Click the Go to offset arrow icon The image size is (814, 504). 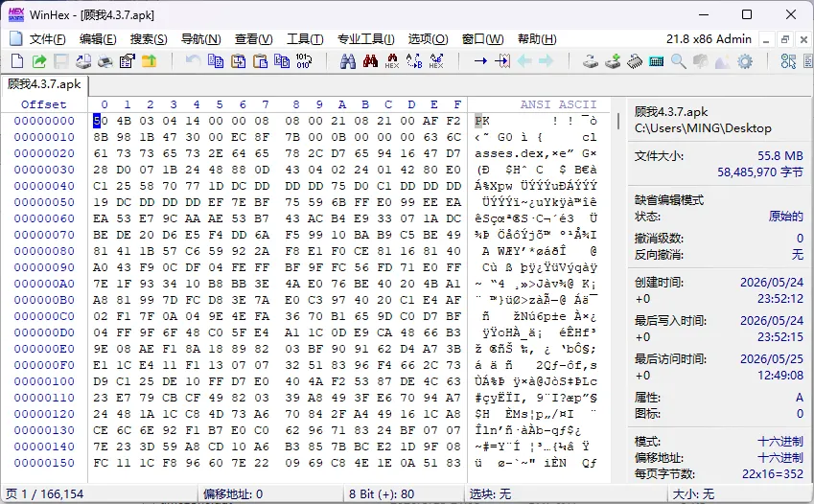480,61
